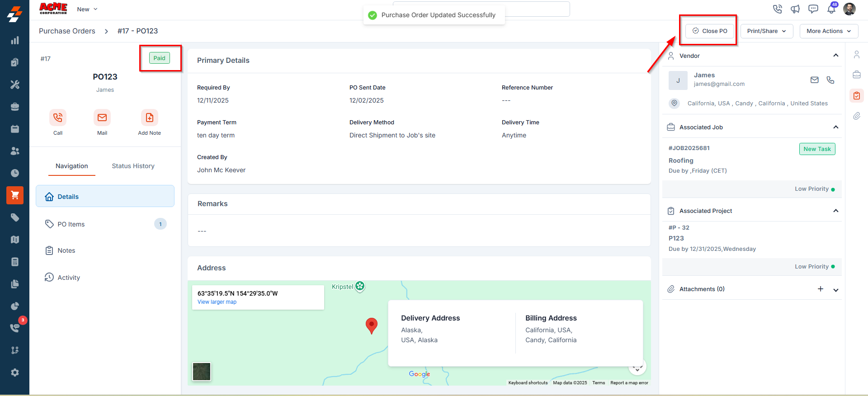Click project number #P - 32

click(x=679, y=227)
